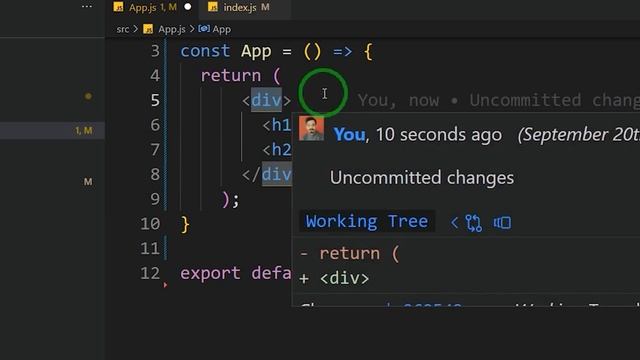Open changes with compare icon in hover
This screenshot has width=640, height=360.
pos(474,223)
